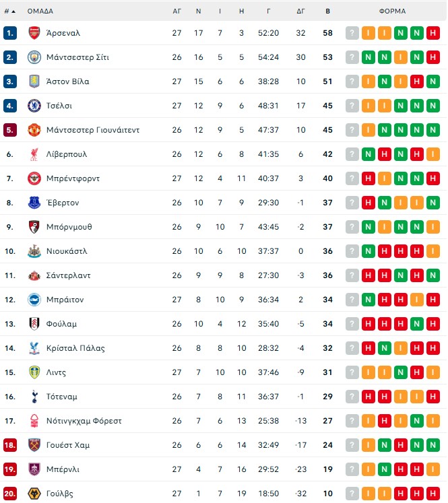Viewport: 448px width, 503px height.
Task: Click the Everton crest icon
Action: pyautogui.click(x=34, y=203)
